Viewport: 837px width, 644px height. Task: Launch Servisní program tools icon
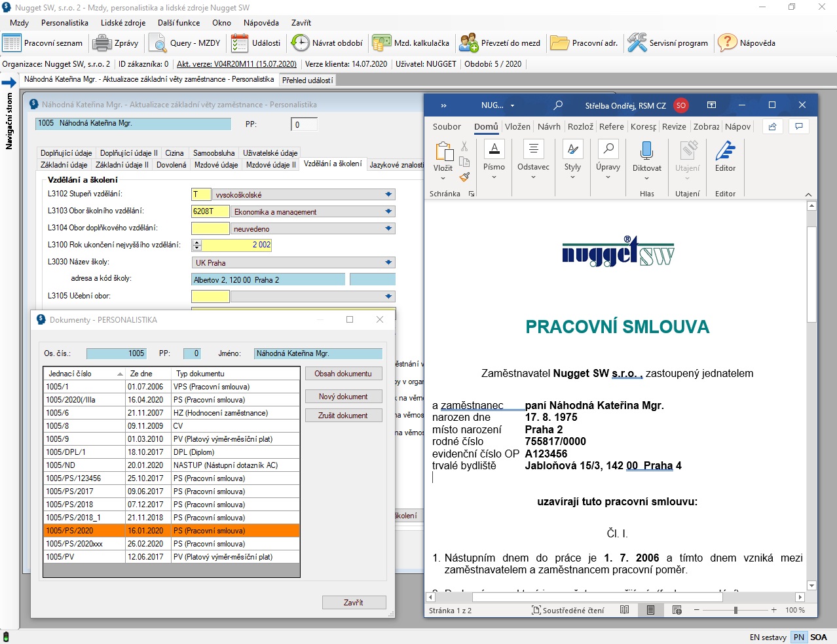coord(637,43)
